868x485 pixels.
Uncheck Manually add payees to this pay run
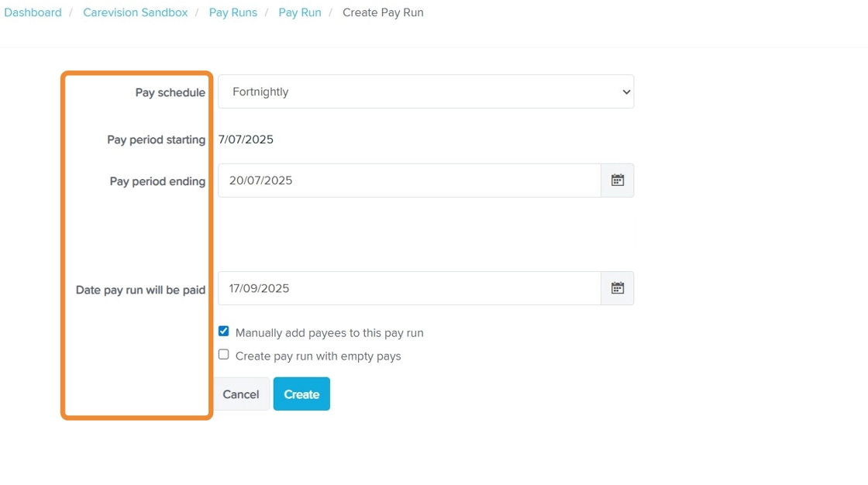(x=224, y=332)
